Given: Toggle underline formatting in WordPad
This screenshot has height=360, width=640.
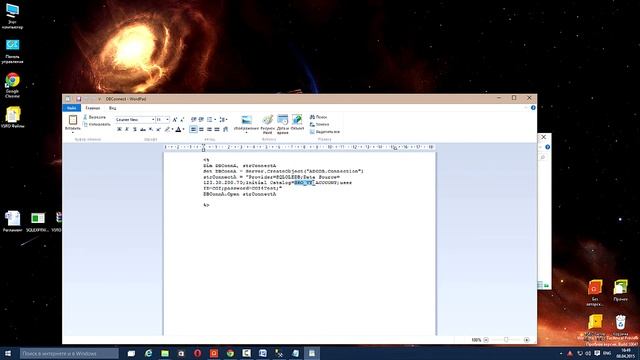Looking at the screenshot, I should (135, 129).
